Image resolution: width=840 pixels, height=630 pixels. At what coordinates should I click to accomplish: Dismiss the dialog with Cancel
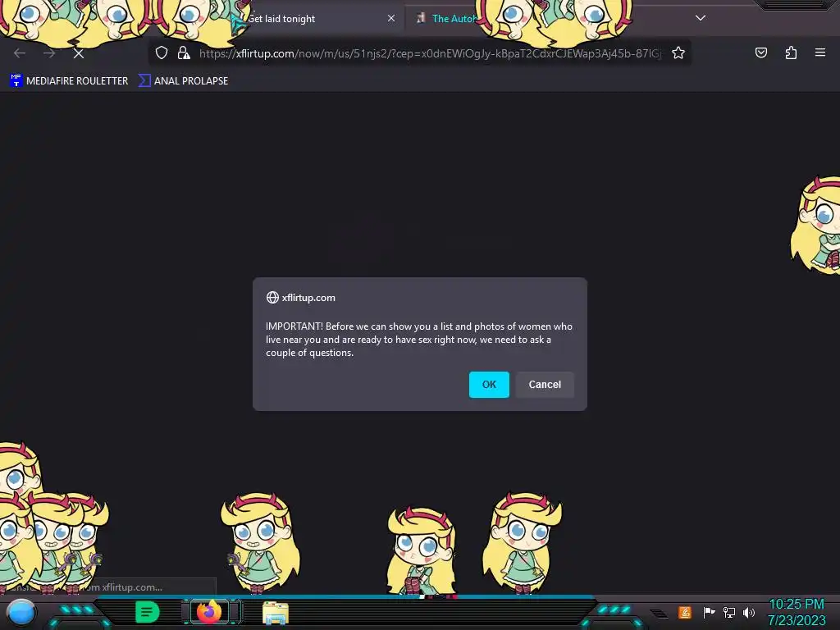(545, 385)
